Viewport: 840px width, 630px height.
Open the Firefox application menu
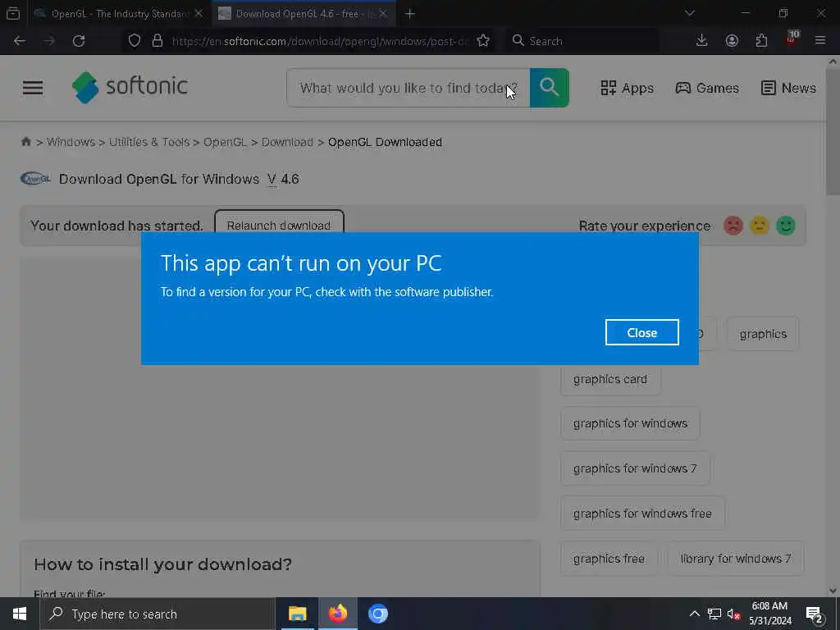(x=819, y=41)
